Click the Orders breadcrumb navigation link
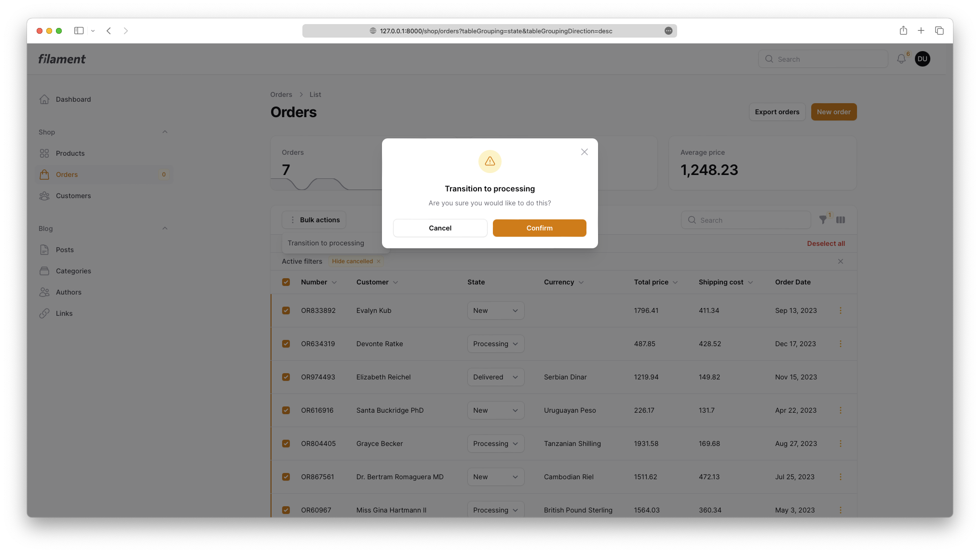This screenshot has height=553, width=980. coord(281,94)
